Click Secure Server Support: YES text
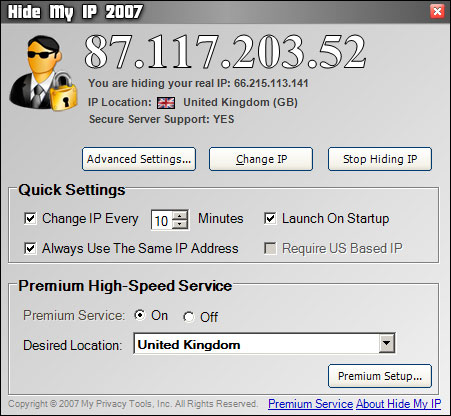451x416 pixels. tap(162, 119)
